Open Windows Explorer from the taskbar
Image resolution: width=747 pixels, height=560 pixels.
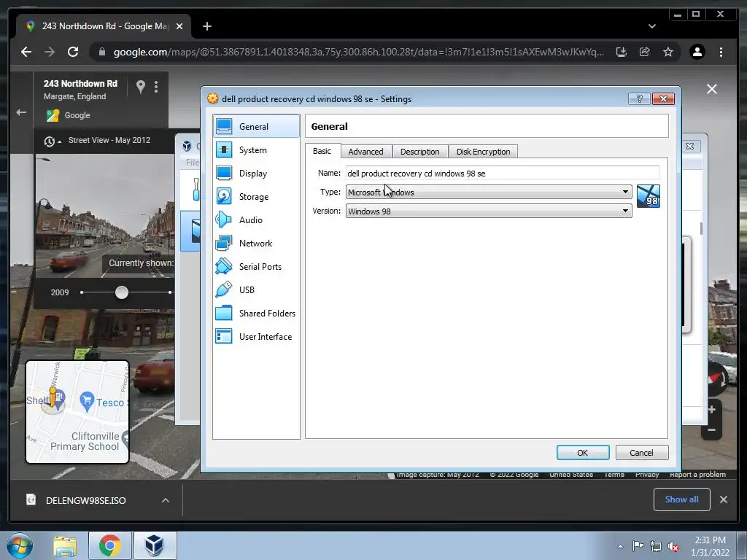click(x=65, y=545)
